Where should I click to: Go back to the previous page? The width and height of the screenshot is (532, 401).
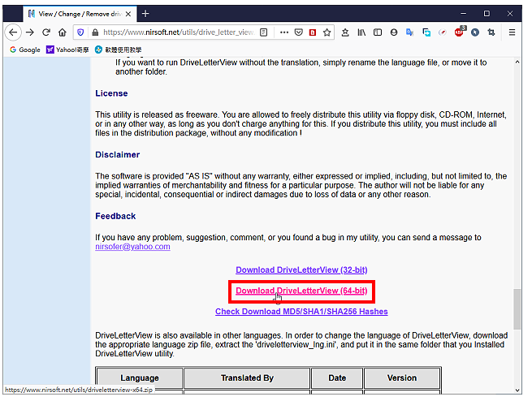(13, 32)
